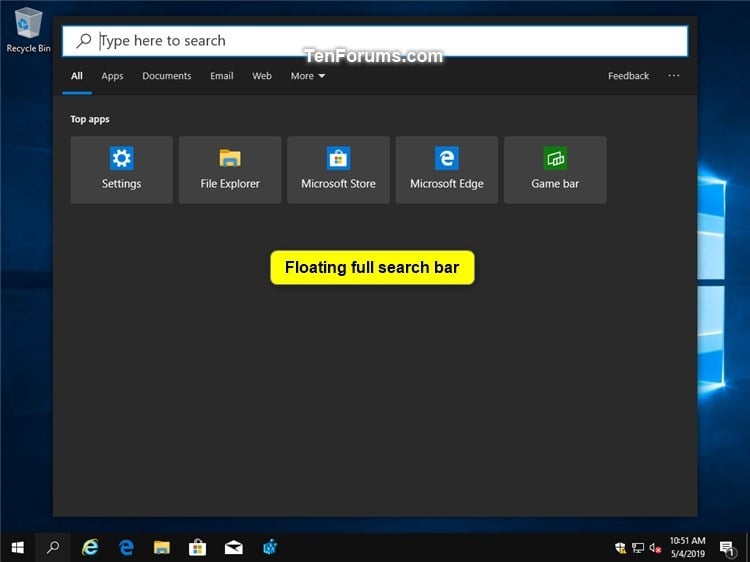Open Settings from Top apps
The width and height of the screenshot is (750, 562).
[x=121, y=170]
